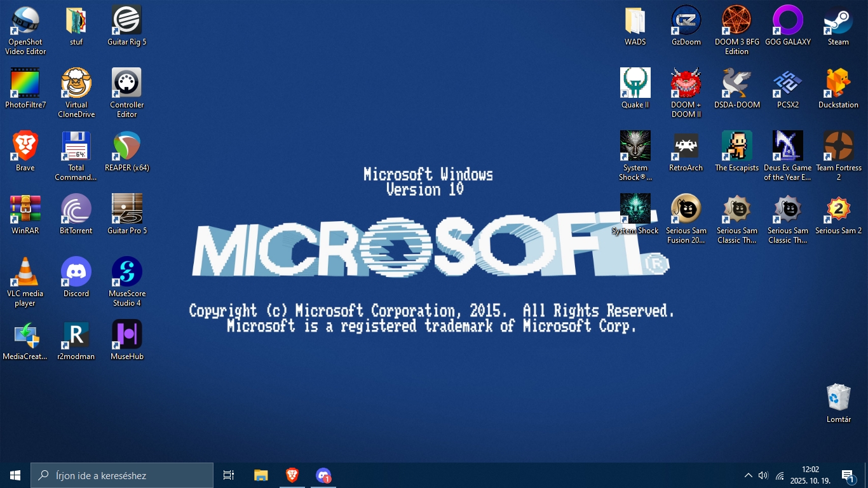The height and width of the screenshot is (488, 868).
Task: Open the notification center button
Action: tap(848, 475)
